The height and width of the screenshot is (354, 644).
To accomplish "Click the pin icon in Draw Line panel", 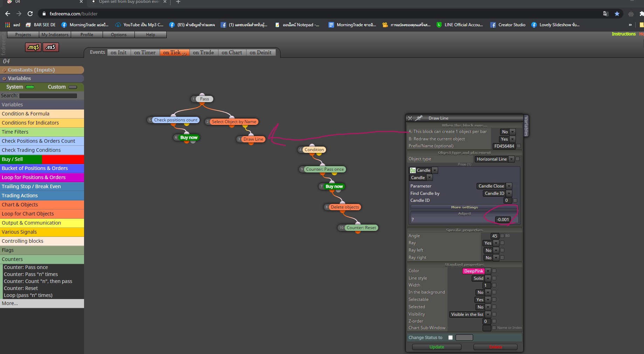I will tap(419, 118).
